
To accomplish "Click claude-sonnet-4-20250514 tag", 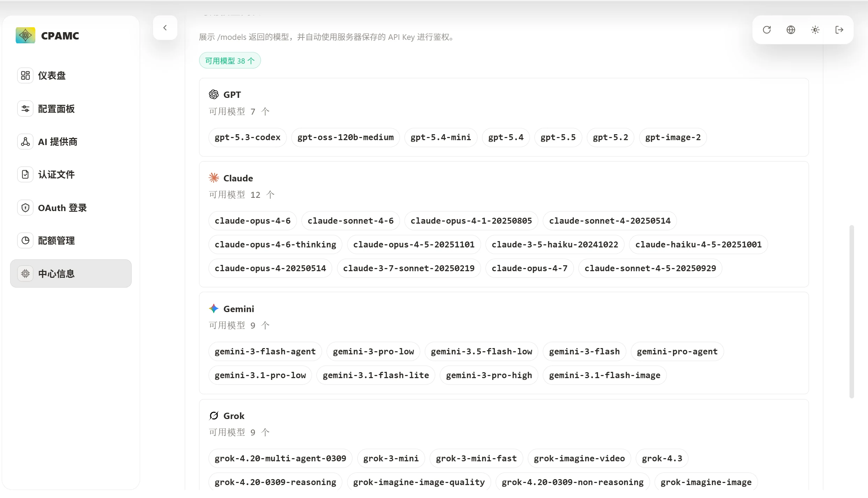I will tap(610, 221).
